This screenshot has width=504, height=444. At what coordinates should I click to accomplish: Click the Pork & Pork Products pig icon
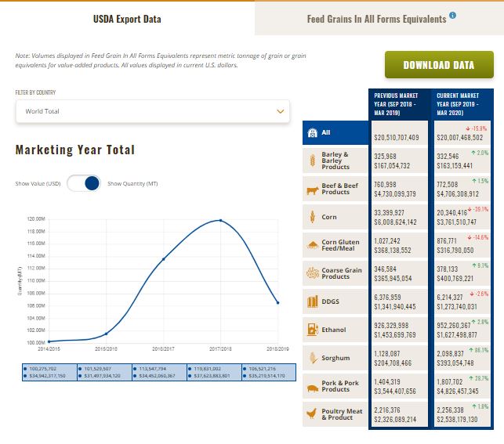coord(312,388)
